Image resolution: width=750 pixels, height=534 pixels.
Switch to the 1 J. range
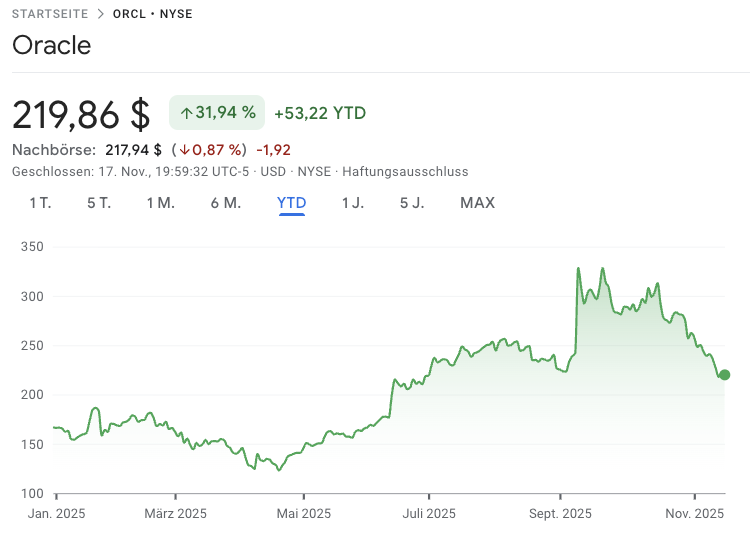pyautogui.click(x=353, y=203)
